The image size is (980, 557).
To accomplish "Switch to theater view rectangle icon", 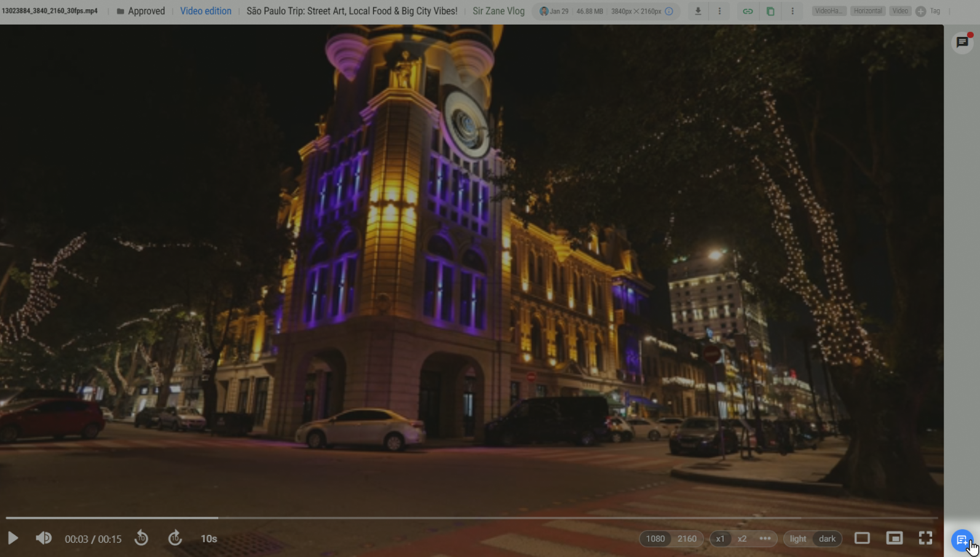I will [862, 539].
